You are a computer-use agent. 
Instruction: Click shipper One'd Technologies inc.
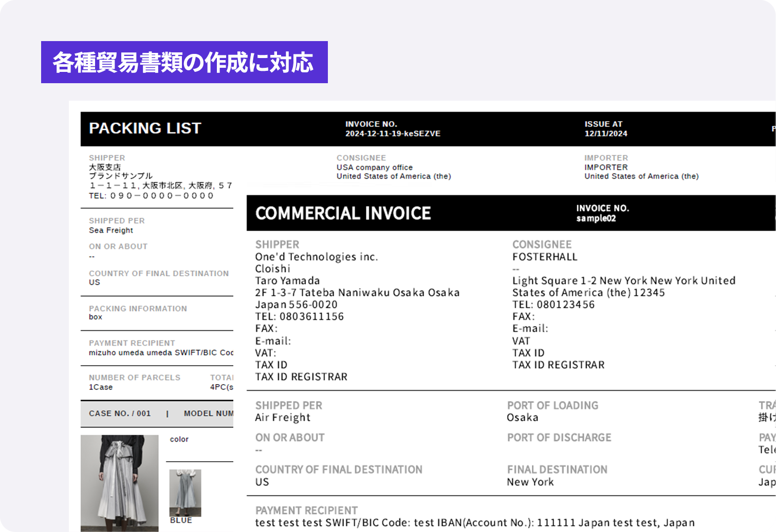tap(317, 257)
